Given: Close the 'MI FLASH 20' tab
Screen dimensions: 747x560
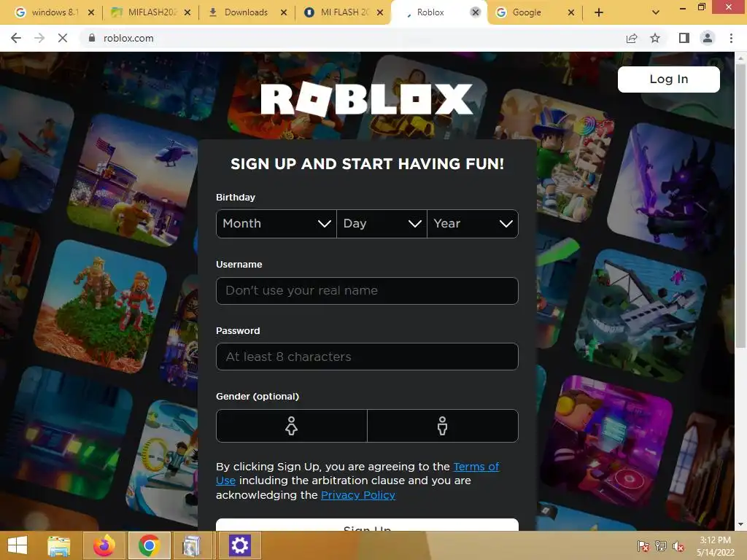Looking at the screenshot, I should pos(379,13).
